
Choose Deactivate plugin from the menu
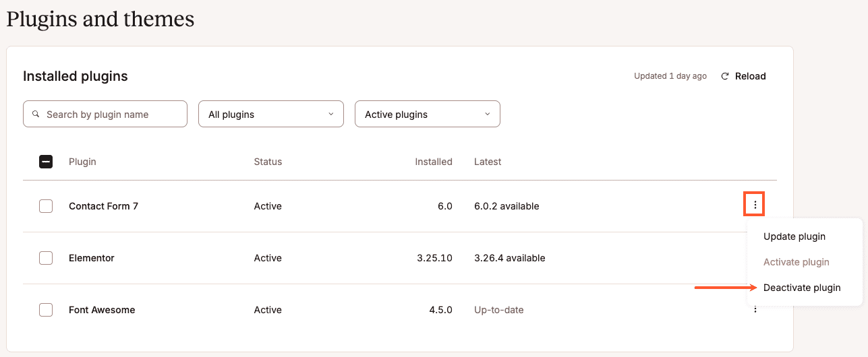pyautogui.click(x=802, y=288)
